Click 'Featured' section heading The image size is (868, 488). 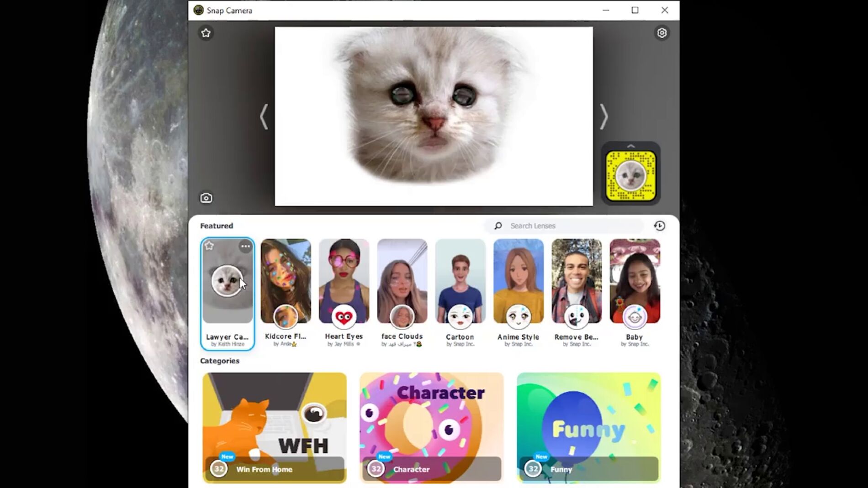(x=217, y=226)
